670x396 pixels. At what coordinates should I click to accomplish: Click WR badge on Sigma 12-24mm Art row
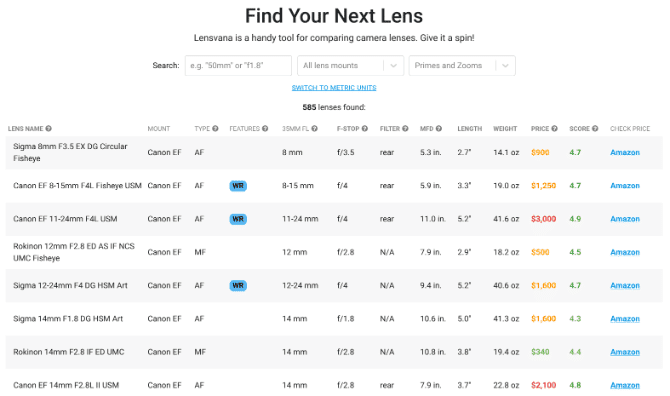pos(238,286)
